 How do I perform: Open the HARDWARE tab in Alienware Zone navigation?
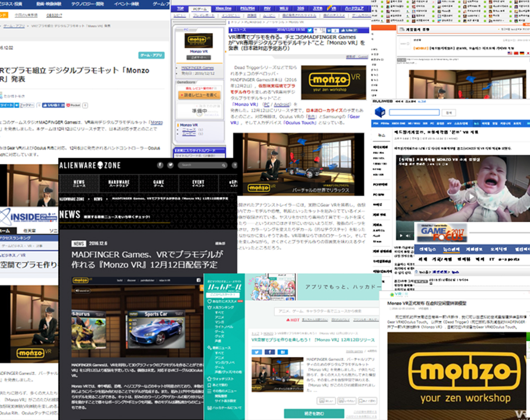119,183
